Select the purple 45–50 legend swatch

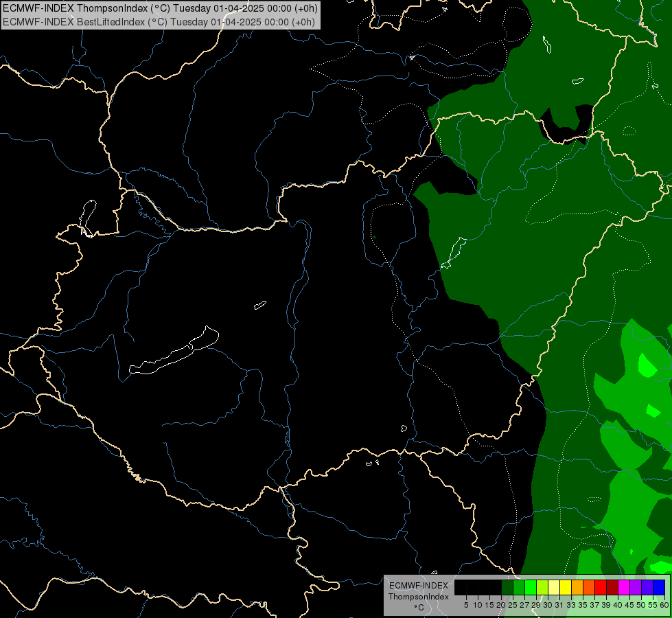(636, 587)
